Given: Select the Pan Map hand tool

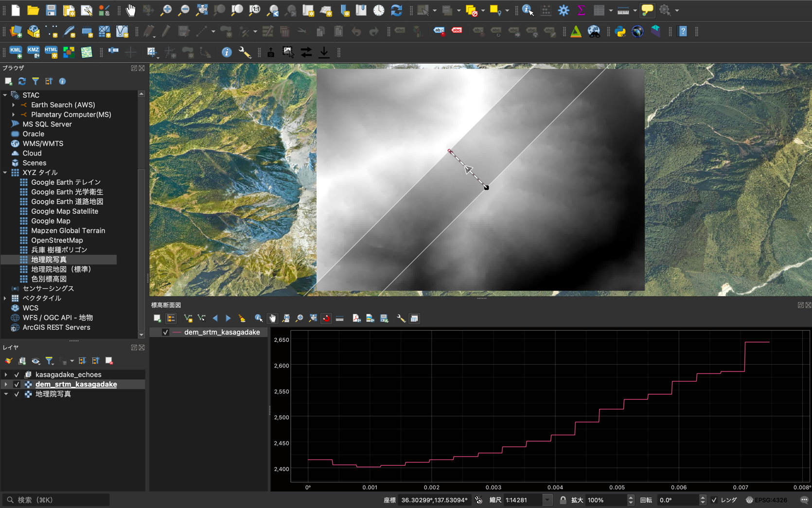Looking at the screenshot, I should [130, 10].
